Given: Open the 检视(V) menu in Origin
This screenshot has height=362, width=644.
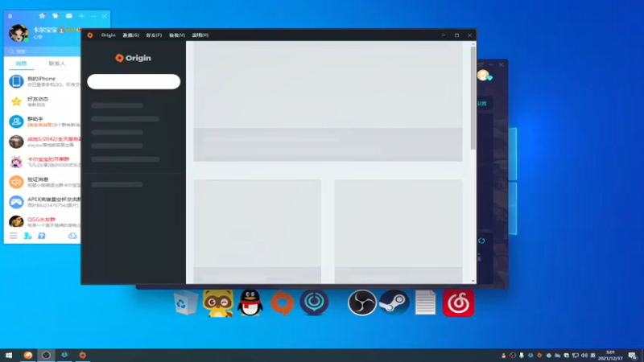Looking at the screenshot, I should tap(177, 35).
